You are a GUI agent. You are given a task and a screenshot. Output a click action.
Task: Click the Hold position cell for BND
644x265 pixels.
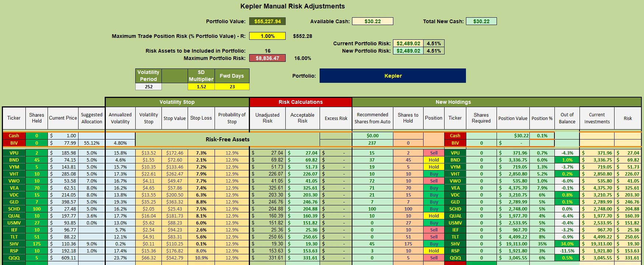434,160
